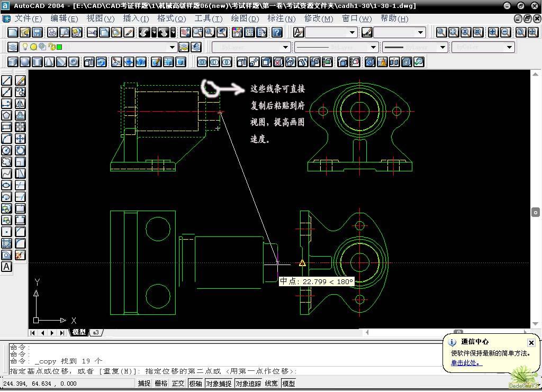
Task: Click the Hatch tool icon
Action: (x=6, y=243)
